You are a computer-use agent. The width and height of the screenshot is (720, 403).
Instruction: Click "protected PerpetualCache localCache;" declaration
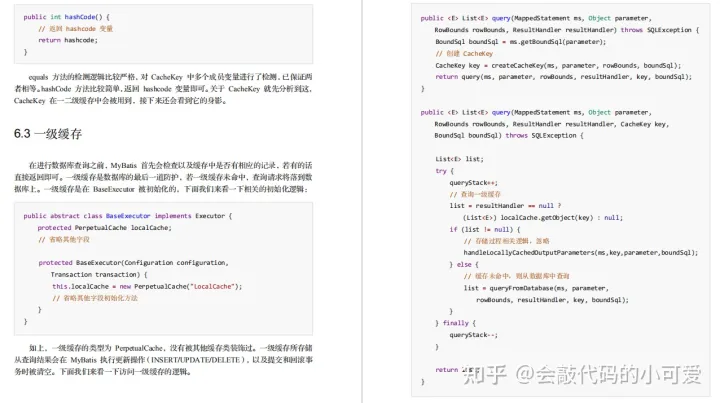point(105,228)
